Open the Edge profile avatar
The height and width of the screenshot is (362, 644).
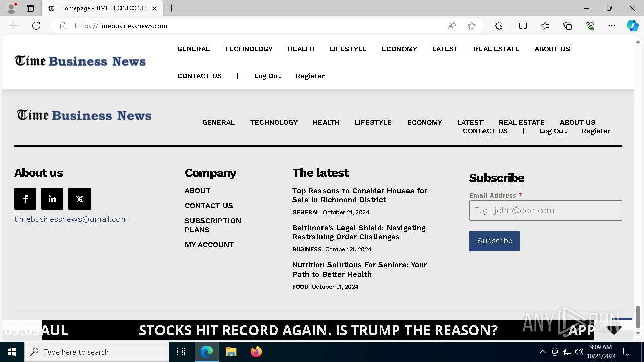[x=11, y=8]
